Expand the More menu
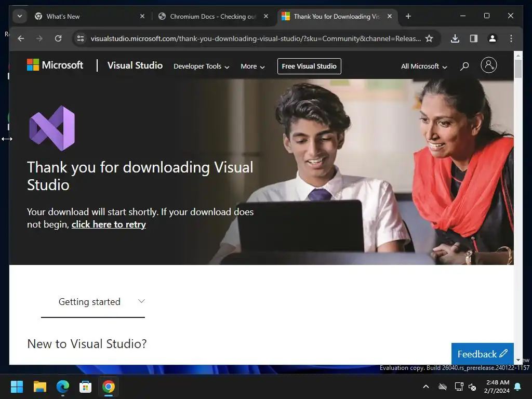 pos(252,66)
